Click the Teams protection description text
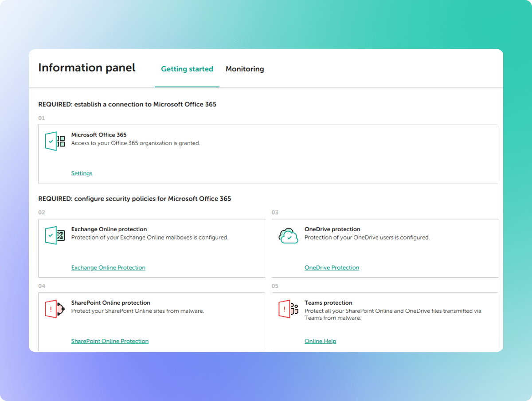The width and height of the screenshot is (532, 401). (393, 315)
